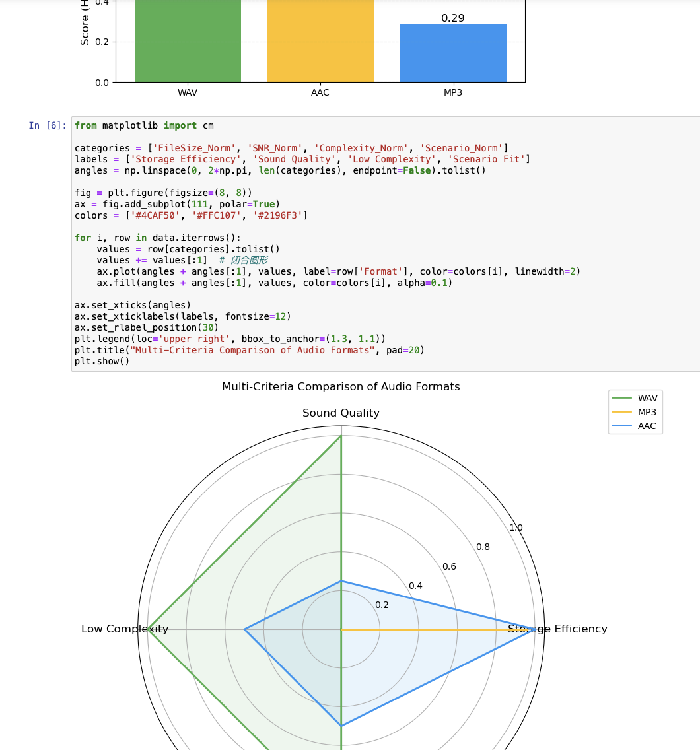This screenshot has width=700, height=750.
Task: Select the In [6] cell prompt
Action: pos(48,125)
